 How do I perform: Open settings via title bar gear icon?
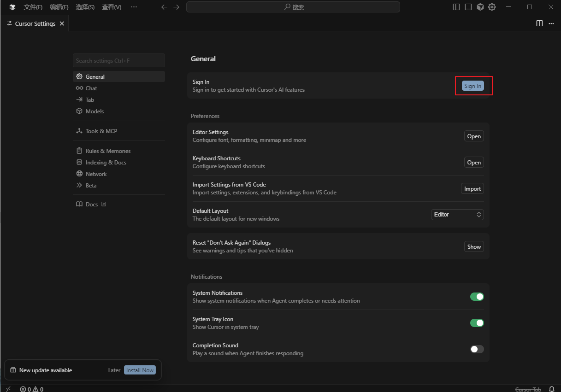click(x=492, y=7)
